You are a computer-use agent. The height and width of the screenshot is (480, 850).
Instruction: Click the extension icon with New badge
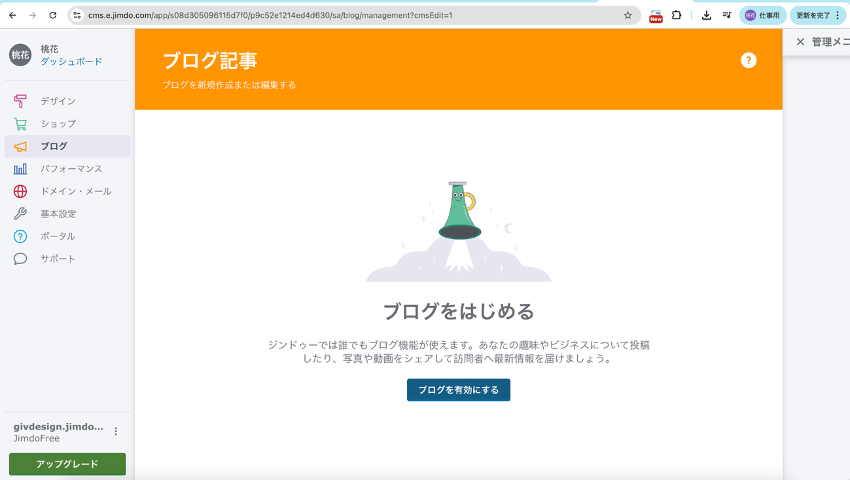point(656,16)
